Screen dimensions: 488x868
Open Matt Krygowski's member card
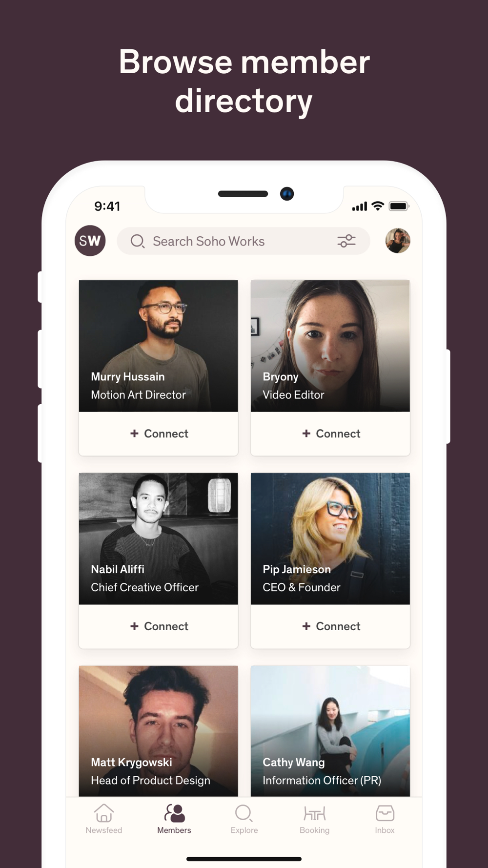(x=159, y=731)
